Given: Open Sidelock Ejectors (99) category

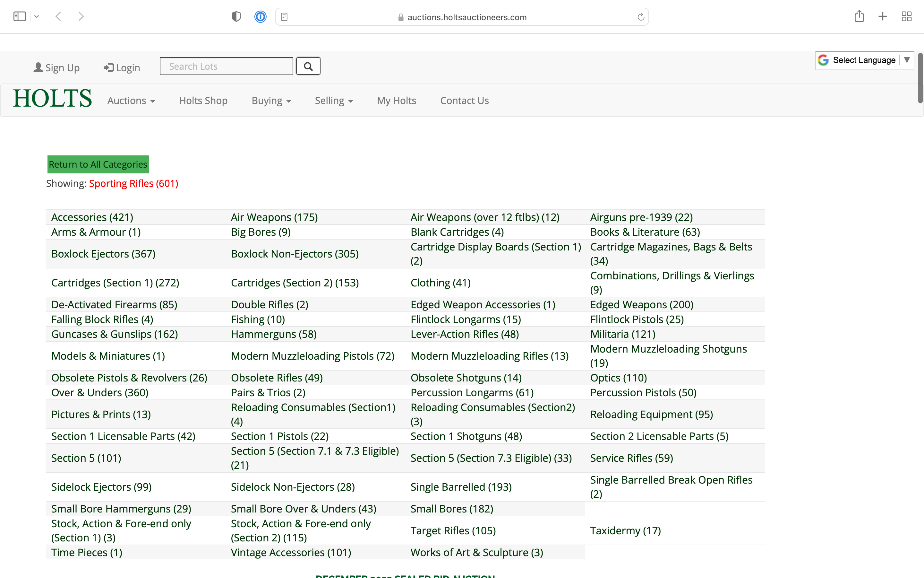Looking at the screenshot, I should click(101, 487).
